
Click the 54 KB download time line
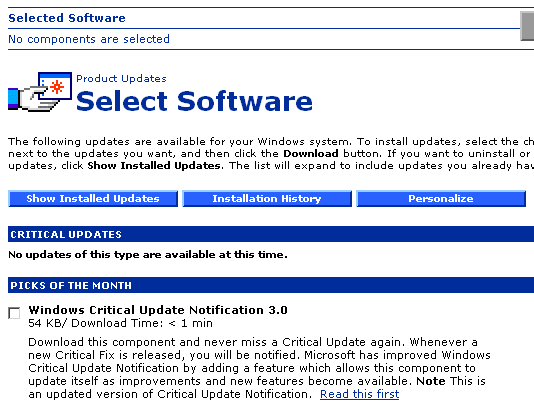coord(121,323)
